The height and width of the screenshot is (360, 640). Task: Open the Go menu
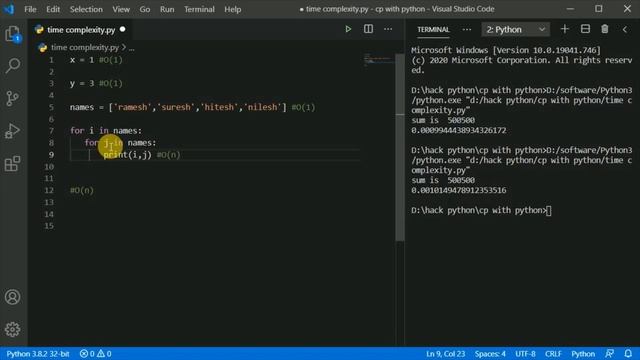pos(144,9)
